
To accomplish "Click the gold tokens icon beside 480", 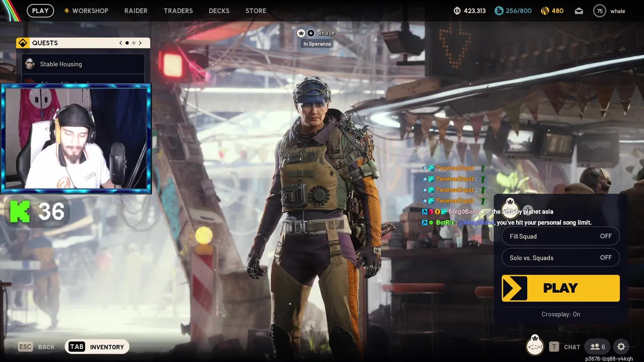I will [545, 11].
